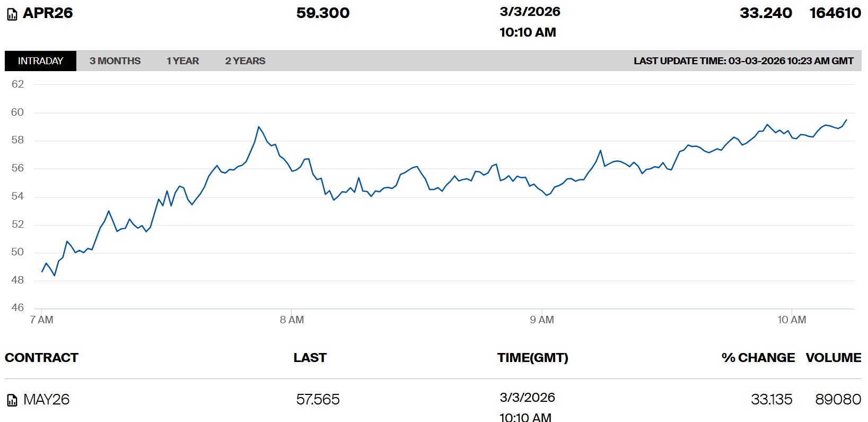Click the last update time text
868x422 pixels.
743,61
